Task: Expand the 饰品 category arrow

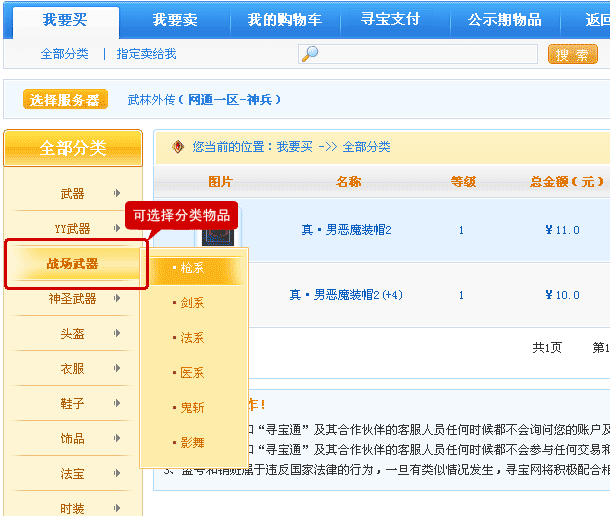Action: (118, 439)
